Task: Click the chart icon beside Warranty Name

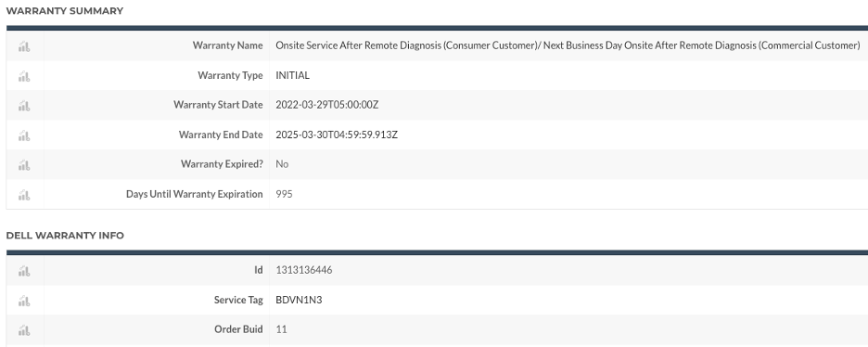Action: coord(24,46)
